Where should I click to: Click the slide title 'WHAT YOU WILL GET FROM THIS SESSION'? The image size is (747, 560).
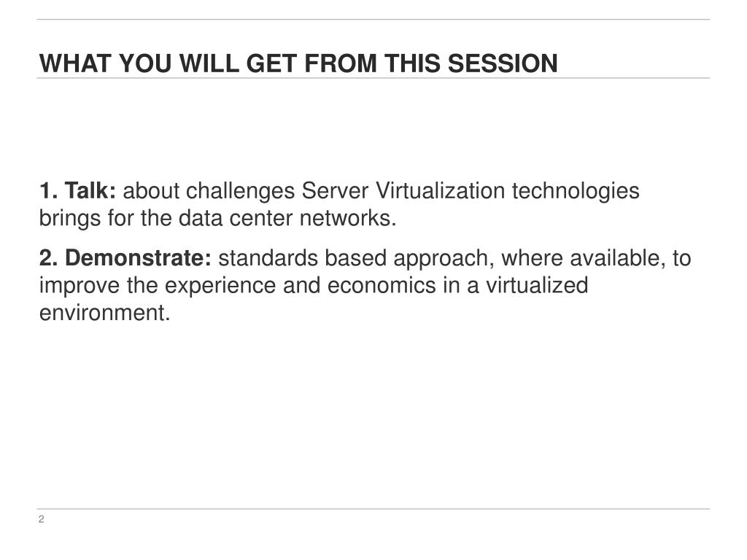298,63
